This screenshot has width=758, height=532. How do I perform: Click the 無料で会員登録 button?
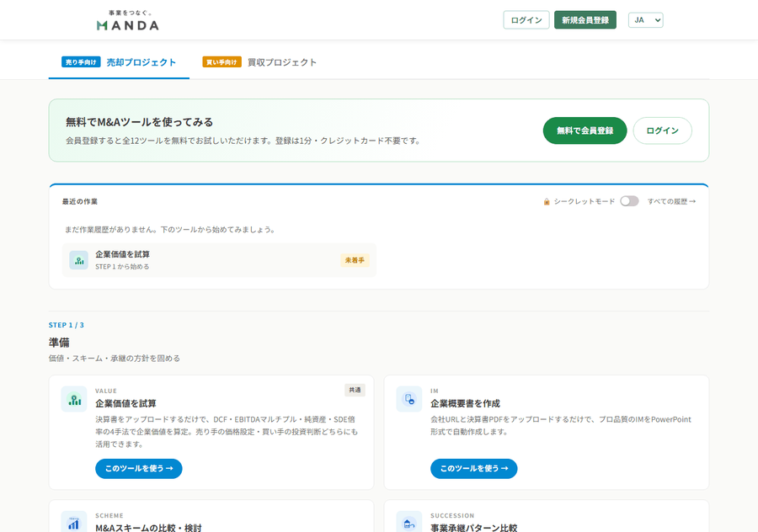pos(585,130)
